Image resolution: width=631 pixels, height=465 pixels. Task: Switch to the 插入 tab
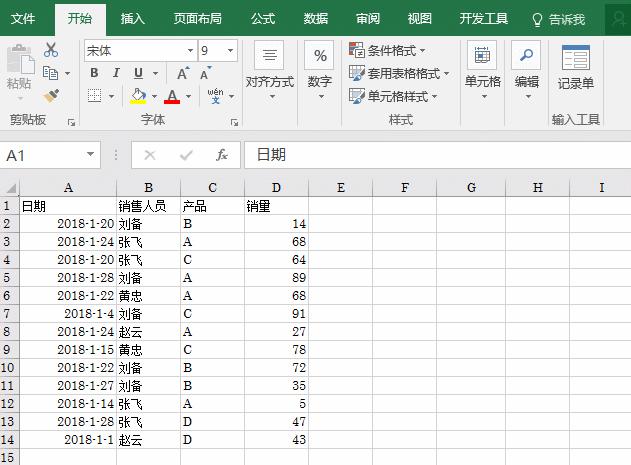132,19
